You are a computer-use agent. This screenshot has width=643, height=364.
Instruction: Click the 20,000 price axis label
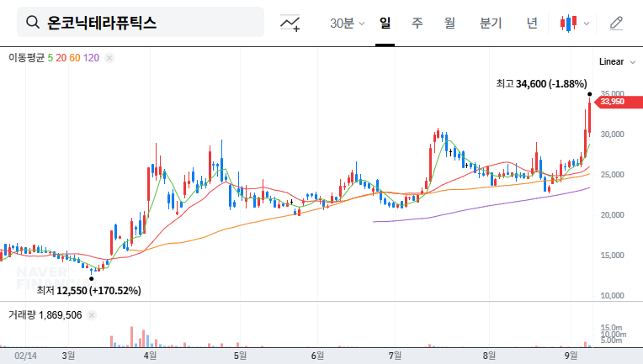click(x=612, y=215)
